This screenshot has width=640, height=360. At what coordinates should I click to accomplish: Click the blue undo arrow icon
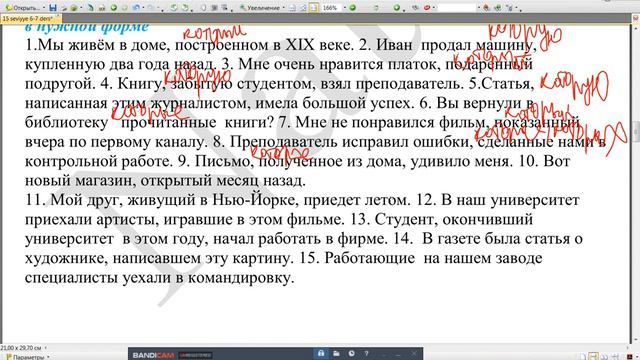pyautogui.click(x=136, y=8)
